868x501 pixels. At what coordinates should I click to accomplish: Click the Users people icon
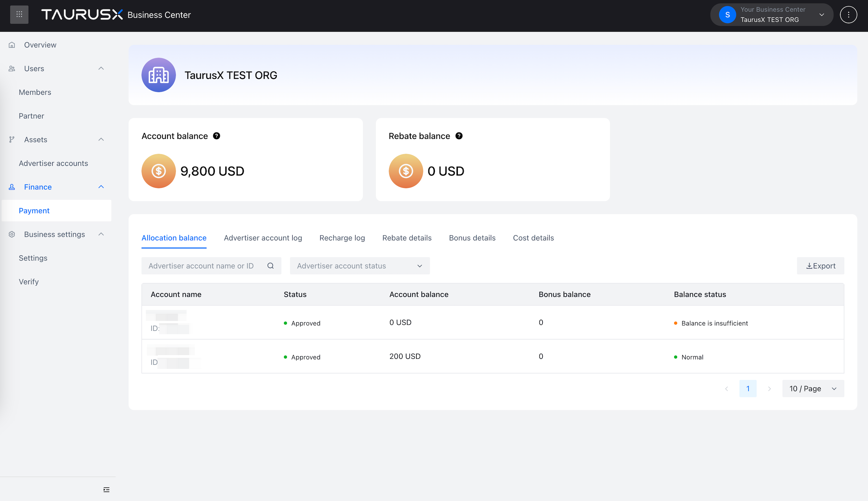[12, 69]
